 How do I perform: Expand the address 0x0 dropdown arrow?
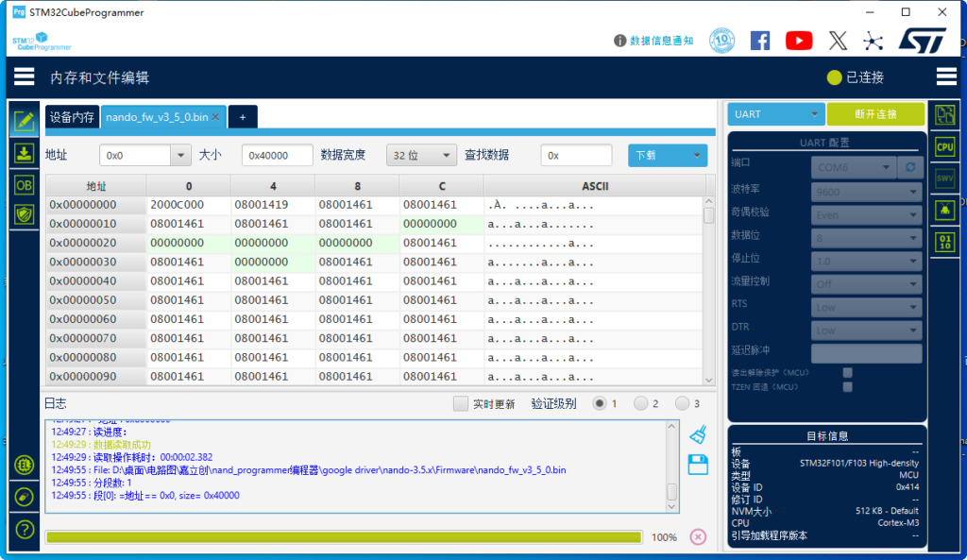[180, 156]
